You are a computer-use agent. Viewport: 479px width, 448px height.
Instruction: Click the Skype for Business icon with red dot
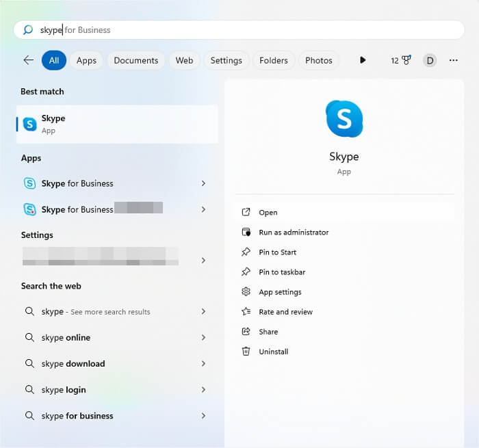click(x=30, y=209)
